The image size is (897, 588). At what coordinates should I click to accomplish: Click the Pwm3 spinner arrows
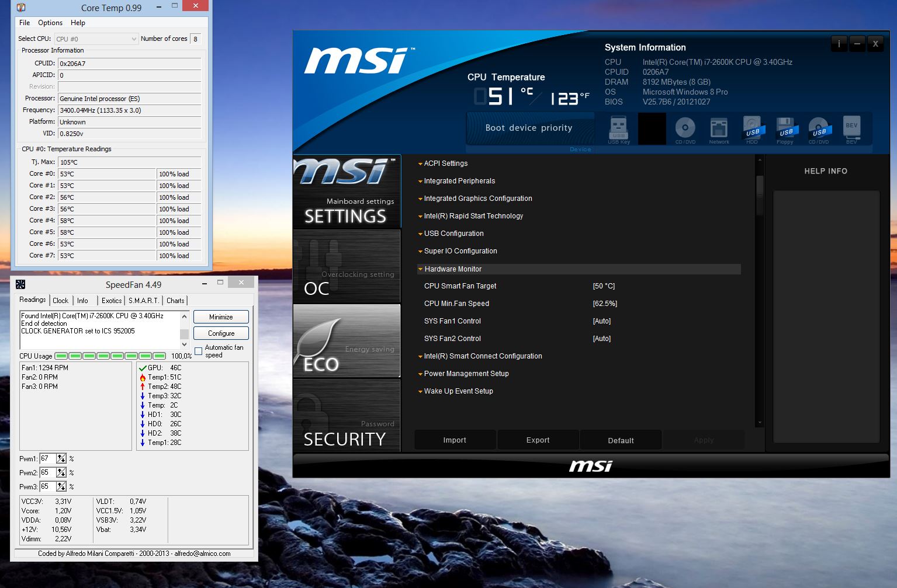point(61,487)
